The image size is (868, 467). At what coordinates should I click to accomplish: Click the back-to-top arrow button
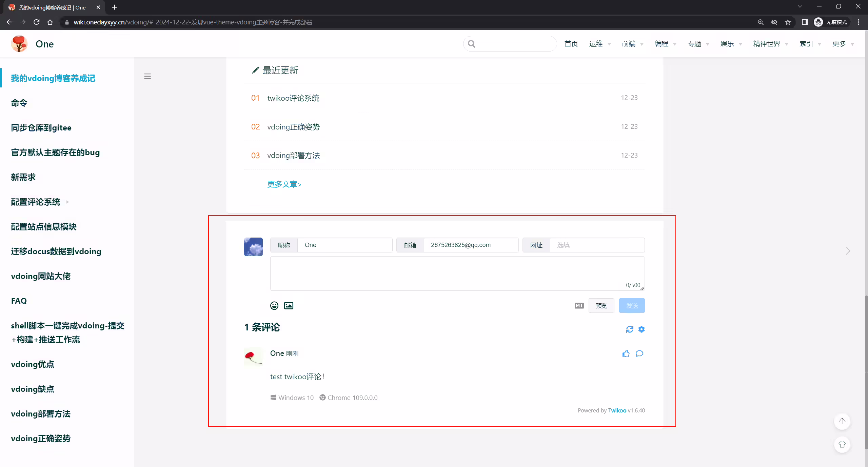coord(842,421)
